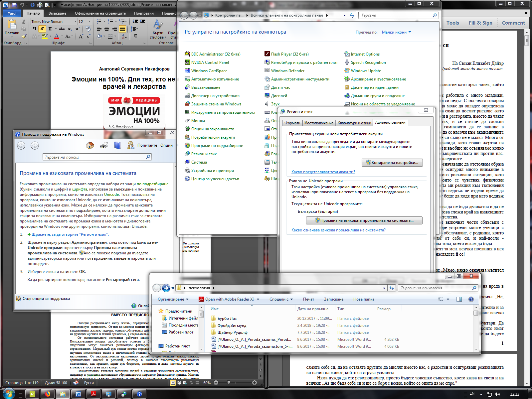This screenshot has width=532, height=399.
Task: Click the Format Painter brush in Word
Action: pyautogui.click(x=24, y=37)
